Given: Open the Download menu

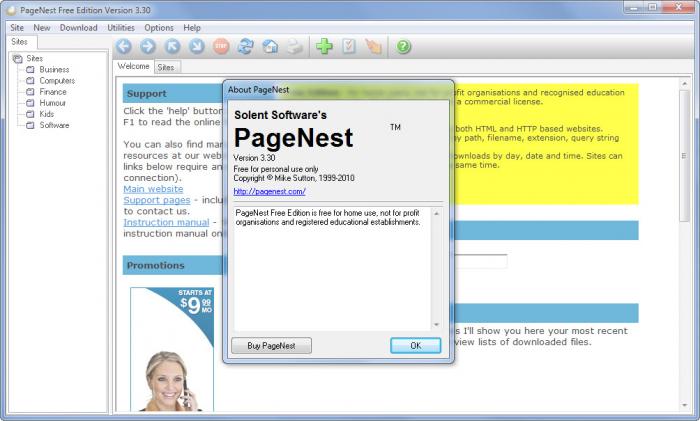Looking at the screenshot, I should 79,28.
